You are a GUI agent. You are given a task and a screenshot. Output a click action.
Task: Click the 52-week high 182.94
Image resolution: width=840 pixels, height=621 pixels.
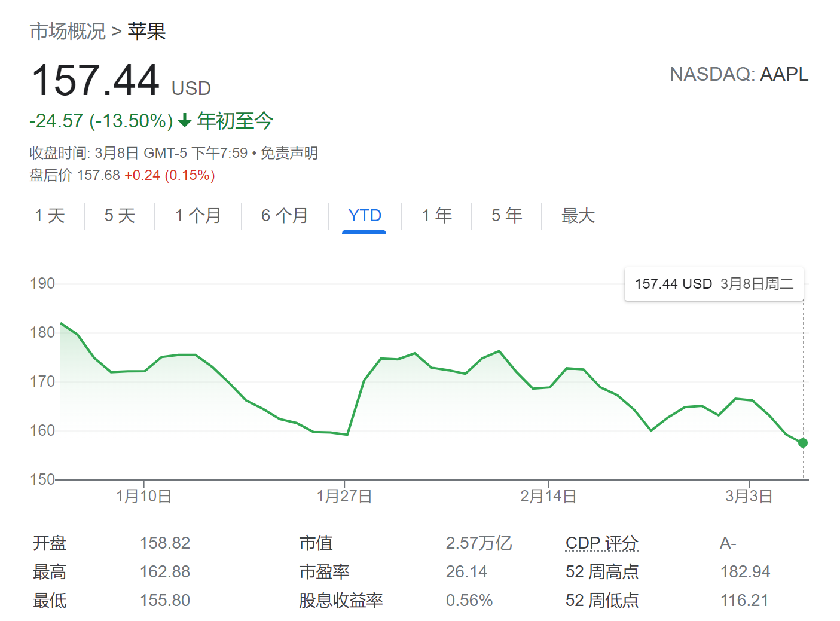pos(746,571)
